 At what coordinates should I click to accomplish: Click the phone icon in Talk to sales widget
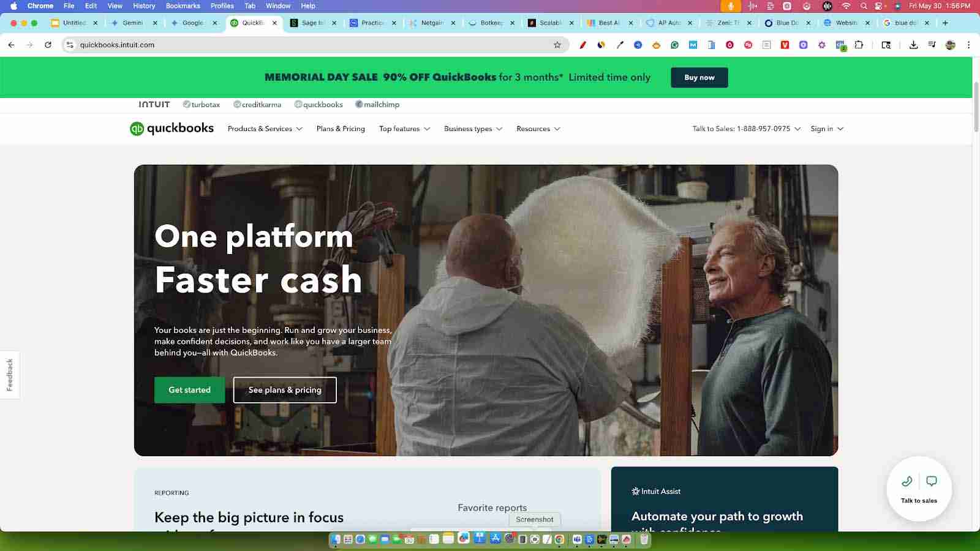tap(907, 481)
